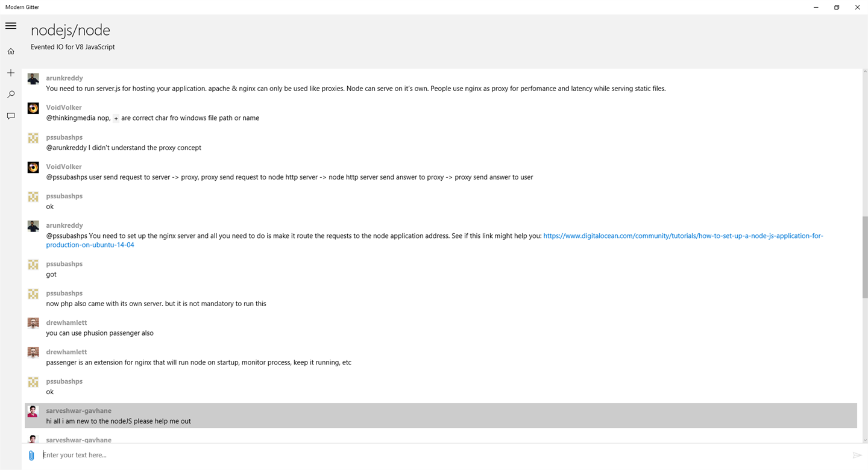
Task: Click the paperclip attach file icon
Action: [31, 456]
